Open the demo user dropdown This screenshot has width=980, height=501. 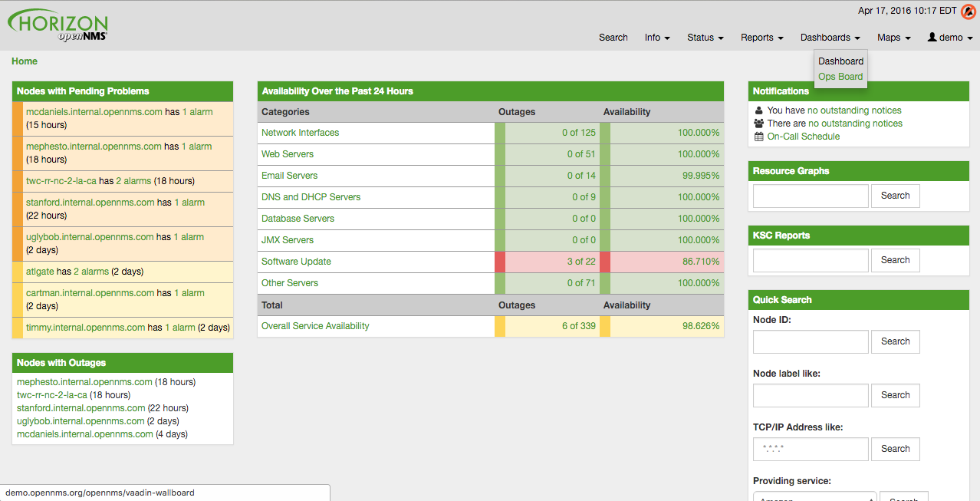coord(950,38)
